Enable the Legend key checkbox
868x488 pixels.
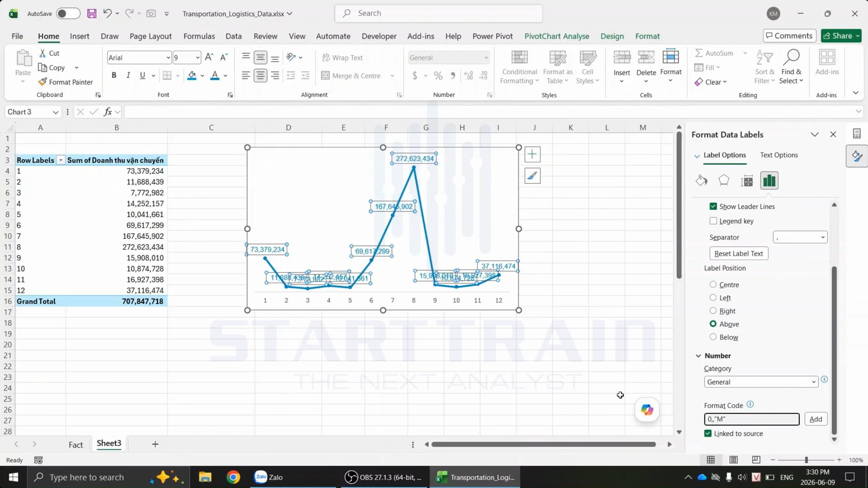coord(713,221)
